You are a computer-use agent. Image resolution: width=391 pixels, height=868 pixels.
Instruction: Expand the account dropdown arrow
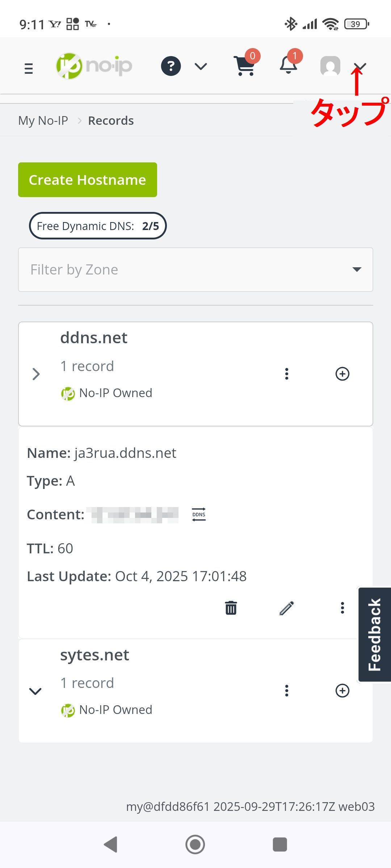360,66
